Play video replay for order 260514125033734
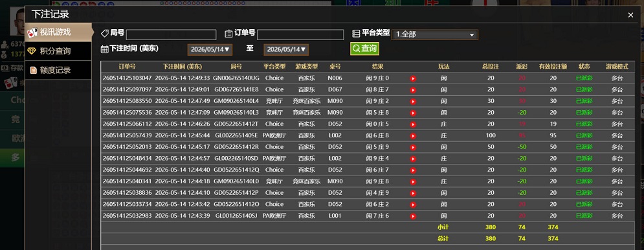 coord(413,205)
